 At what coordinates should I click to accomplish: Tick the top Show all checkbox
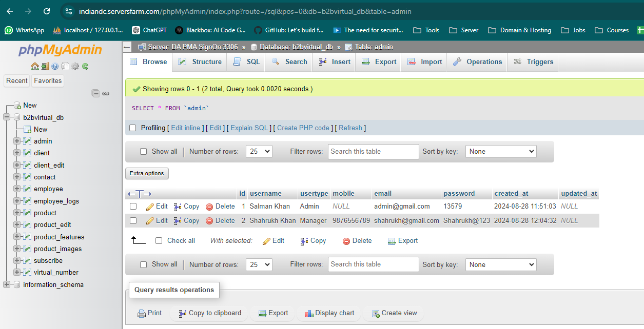[144, 151]
